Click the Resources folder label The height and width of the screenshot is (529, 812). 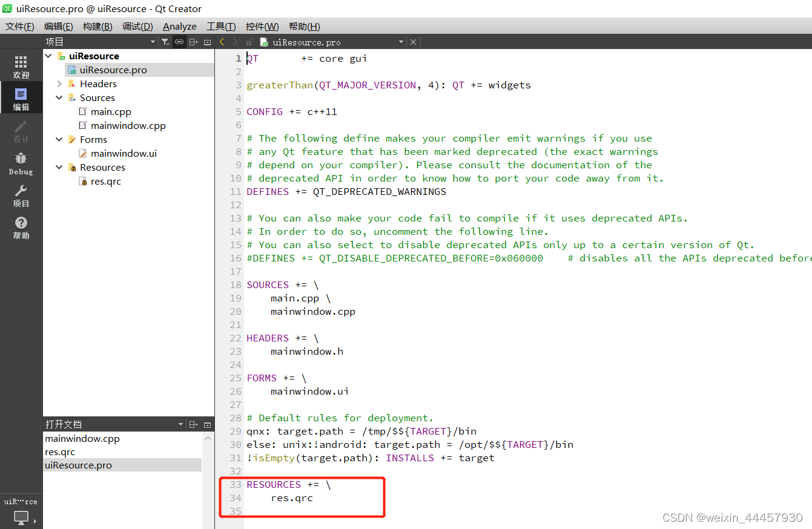(102, 167)
